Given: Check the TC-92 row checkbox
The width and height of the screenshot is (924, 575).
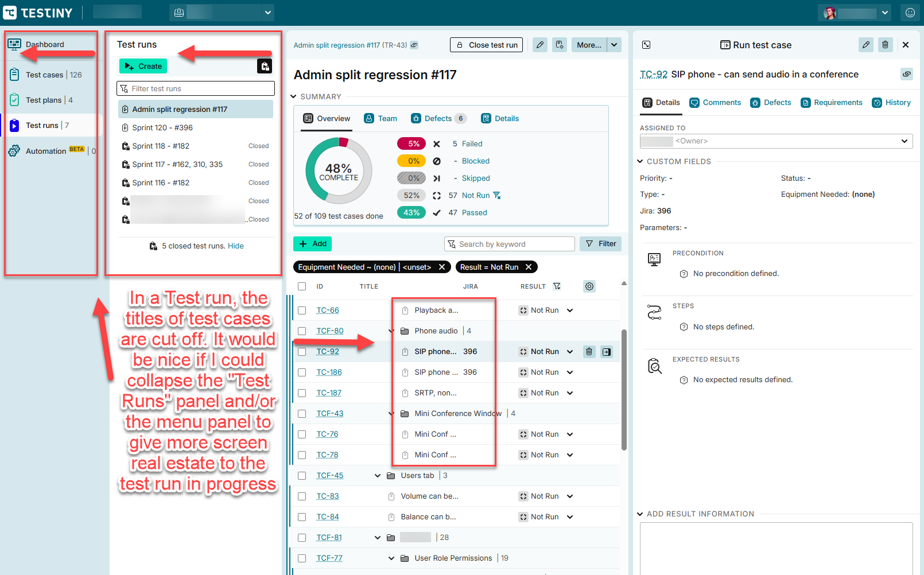Looking at the screenshot, I should pyautogui.click(x=302, y=352).
